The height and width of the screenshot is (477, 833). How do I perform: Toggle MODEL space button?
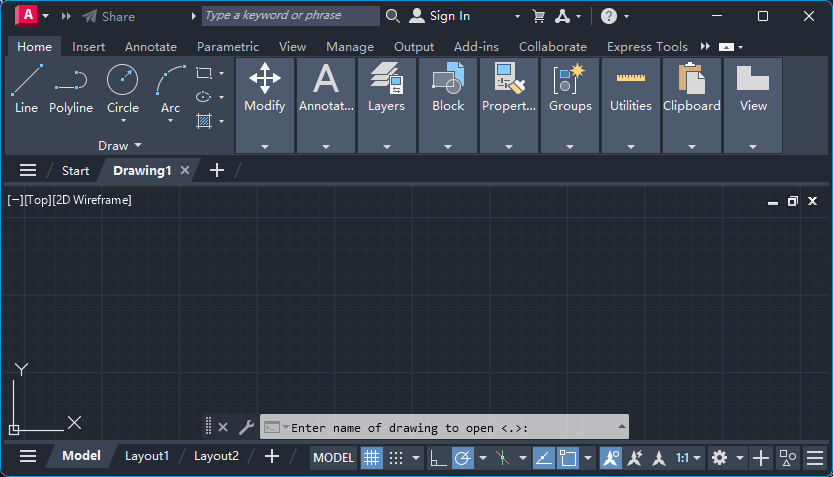[x=333, y=457]
